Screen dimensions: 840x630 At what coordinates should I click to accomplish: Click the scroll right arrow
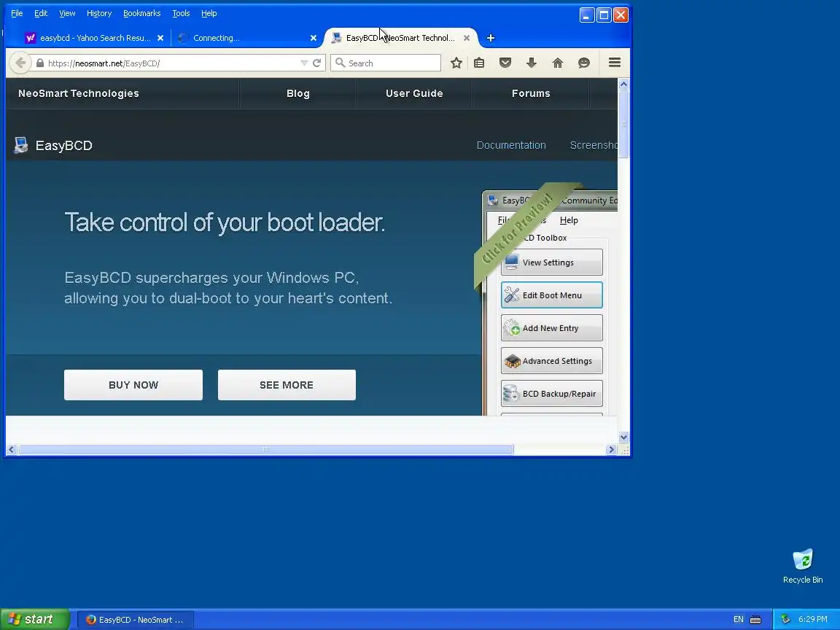611,449
